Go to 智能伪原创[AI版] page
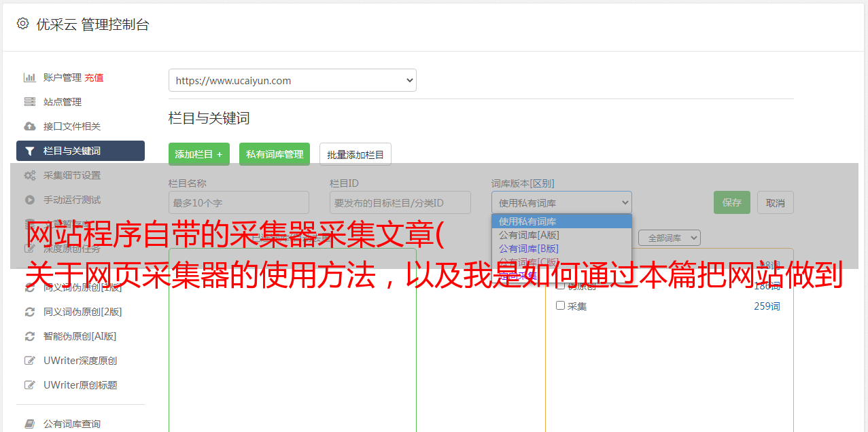 (x=80, y=336)
